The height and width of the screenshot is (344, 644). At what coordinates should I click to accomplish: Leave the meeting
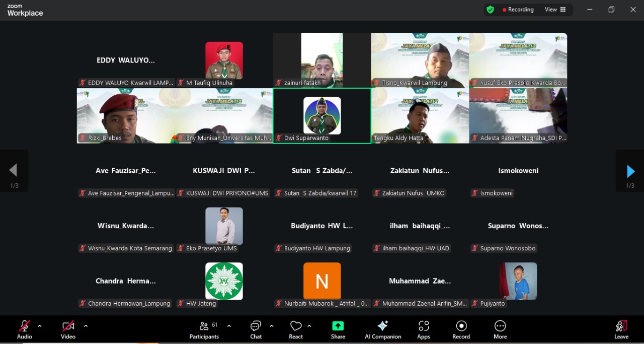pyautogui.click(x=621, y=329)
